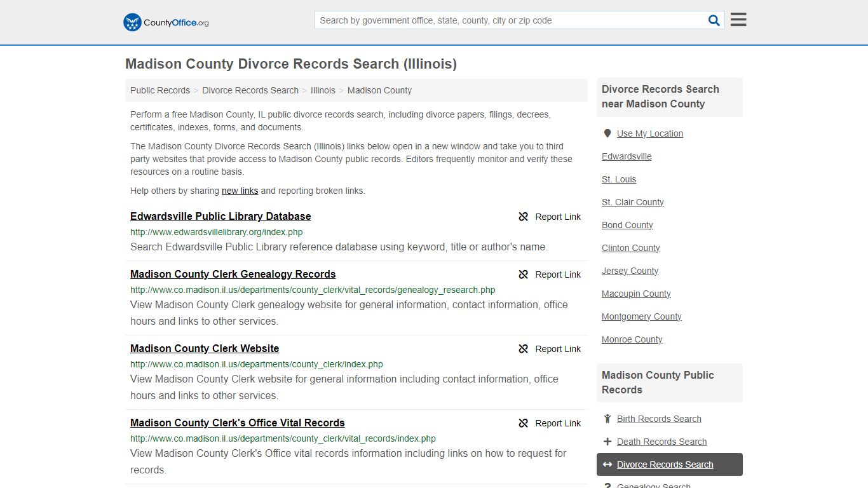Screen dimensions: 868x488
Task: Select highlighted Divorce Records Search sidebar item
Action: (670, 464)
